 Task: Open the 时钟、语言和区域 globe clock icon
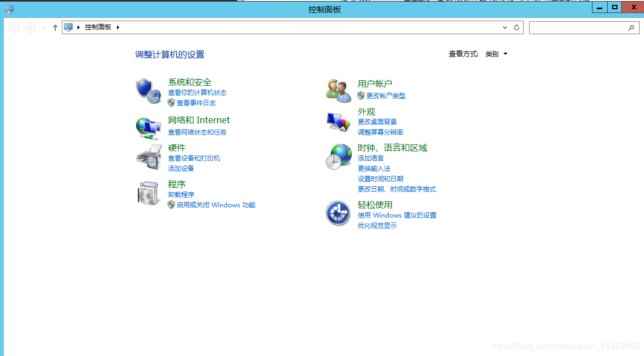pyautogui.click(x=338, y=157)
